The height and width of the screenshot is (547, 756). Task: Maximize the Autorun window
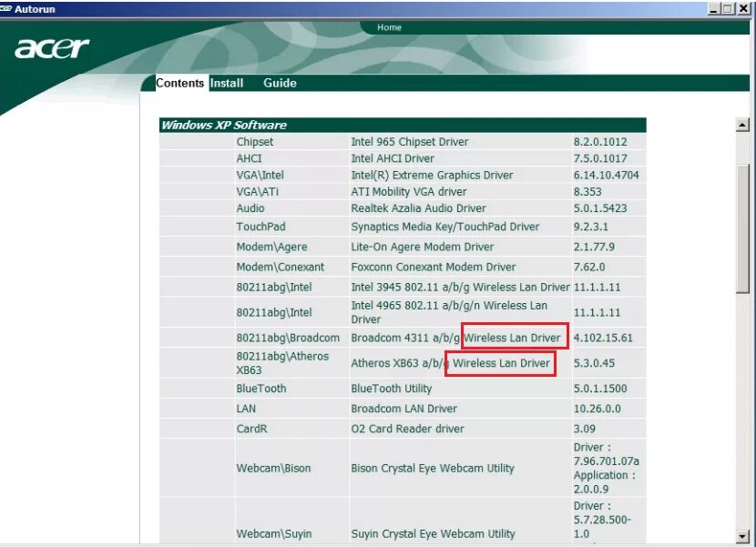pyautogui.click(x=728, y=9)
